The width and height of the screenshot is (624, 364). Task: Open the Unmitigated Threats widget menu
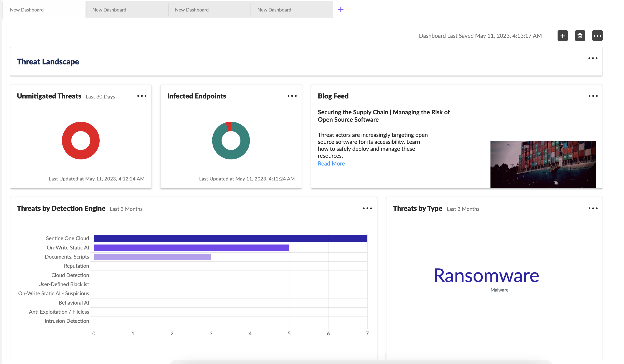coord(142,96)
